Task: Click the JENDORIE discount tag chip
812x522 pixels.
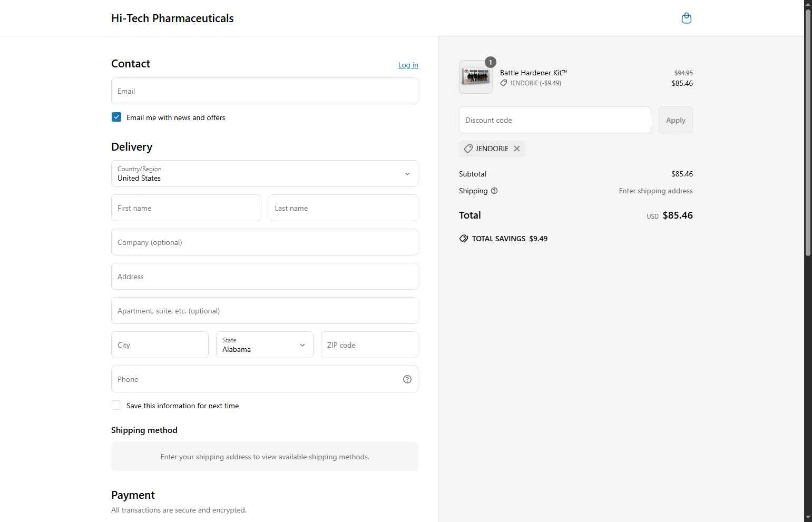Action: click(x=492, y=149)
